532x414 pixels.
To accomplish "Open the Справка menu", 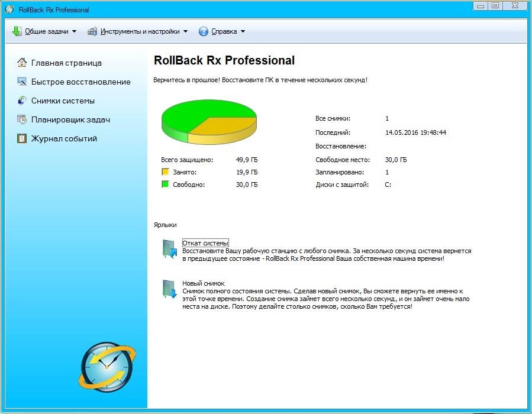I will pos(224,31).
